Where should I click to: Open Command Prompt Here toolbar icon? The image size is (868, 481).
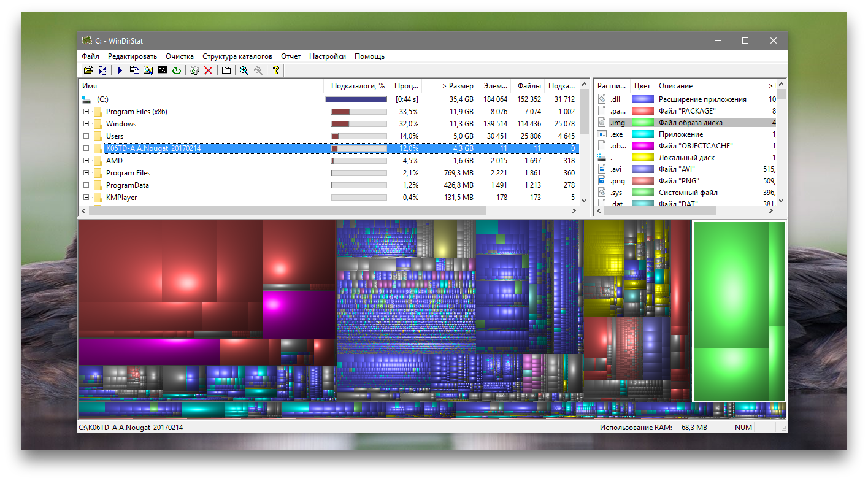(163, 71)
